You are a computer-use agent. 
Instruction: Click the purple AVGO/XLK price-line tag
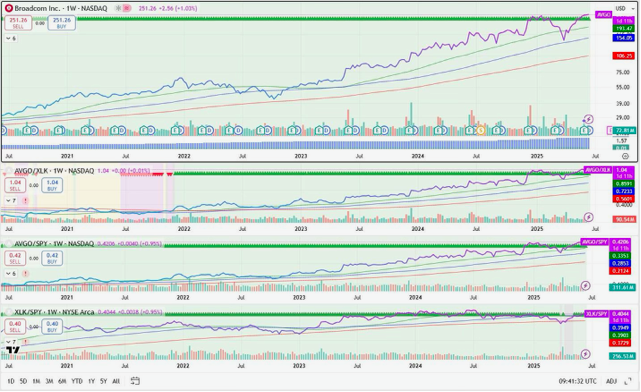598,170
